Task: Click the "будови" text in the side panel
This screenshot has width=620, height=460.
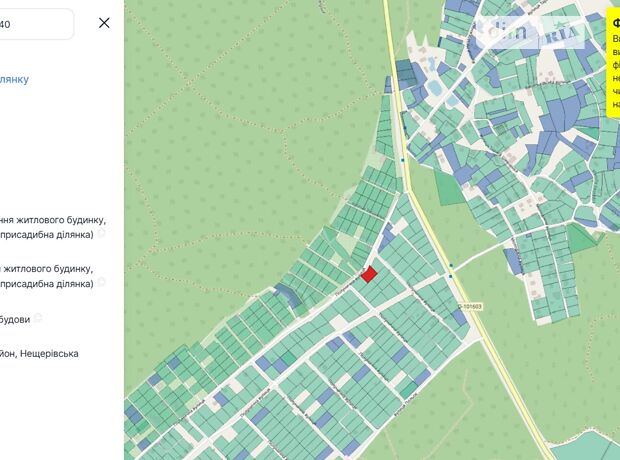Action: coord(15,318)
